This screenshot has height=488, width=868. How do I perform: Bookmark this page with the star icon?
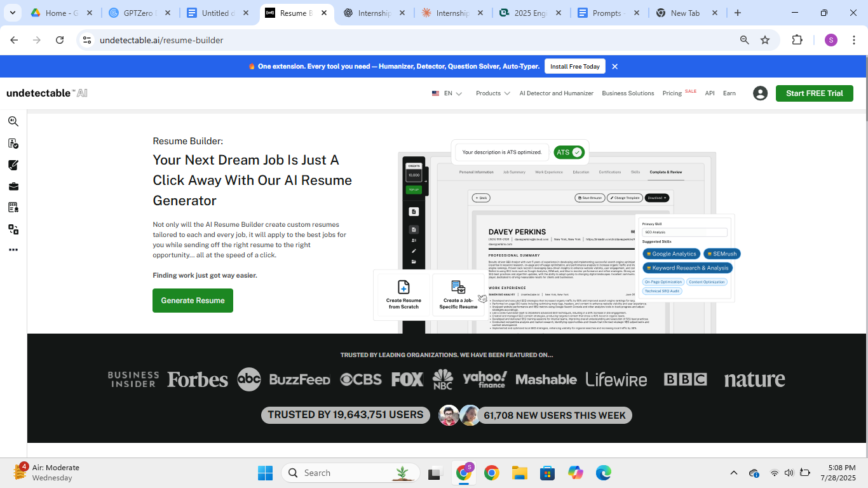765,40
